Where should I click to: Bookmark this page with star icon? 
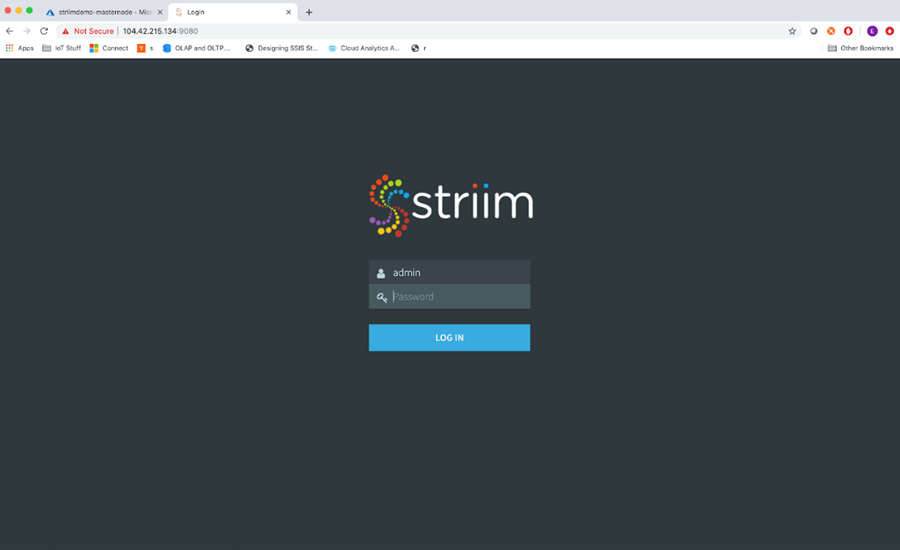[792, 31]
